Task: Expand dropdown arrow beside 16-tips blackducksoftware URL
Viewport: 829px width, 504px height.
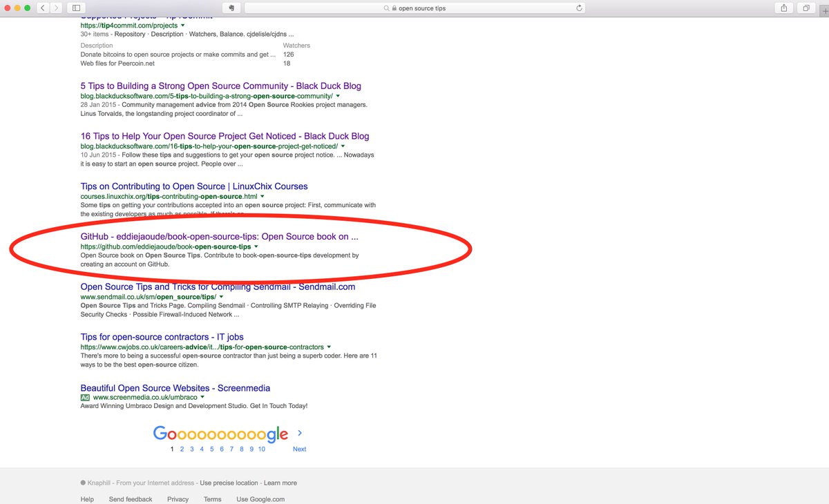Action: [343, 146]
